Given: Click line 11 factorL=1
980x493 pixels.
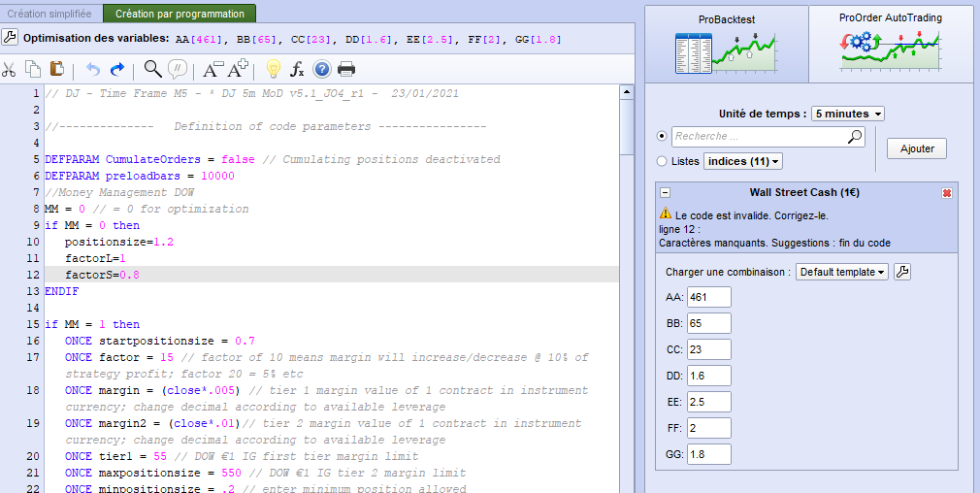Looking at the screenshot, I should (95, 258).
